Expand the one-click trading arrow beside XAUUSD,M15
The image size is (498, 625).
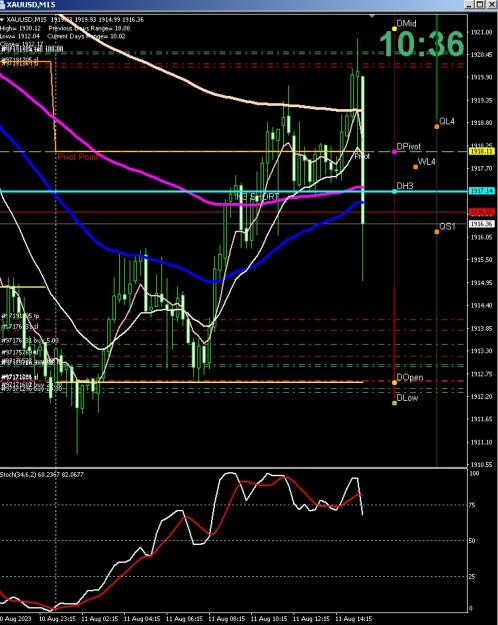(x=2, y=20)
